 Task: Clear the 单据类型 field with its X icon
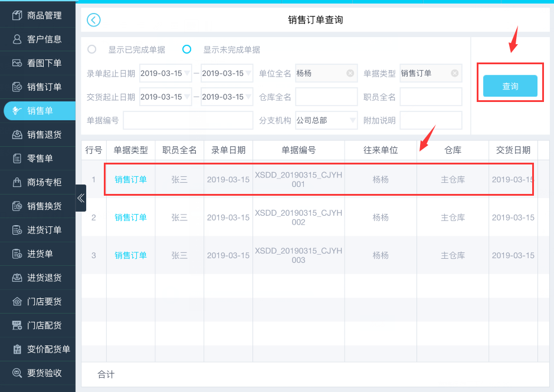pyautogui.click(x=455, y=73)
